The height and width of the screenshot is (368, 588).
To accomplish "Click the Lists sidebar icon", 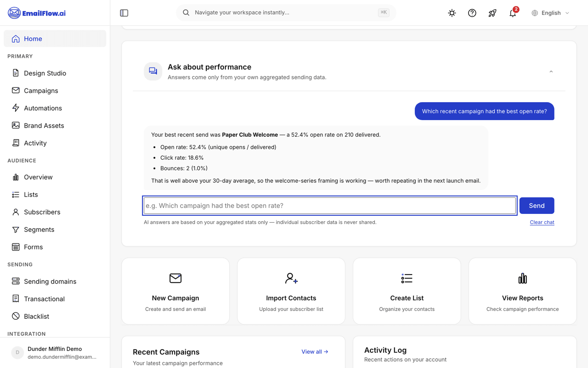I will (16, 195).
